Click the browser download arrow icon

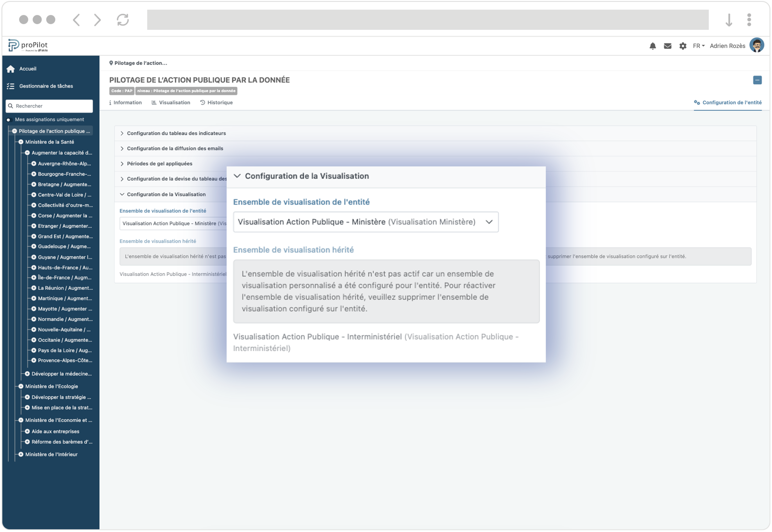pos(729,20)
